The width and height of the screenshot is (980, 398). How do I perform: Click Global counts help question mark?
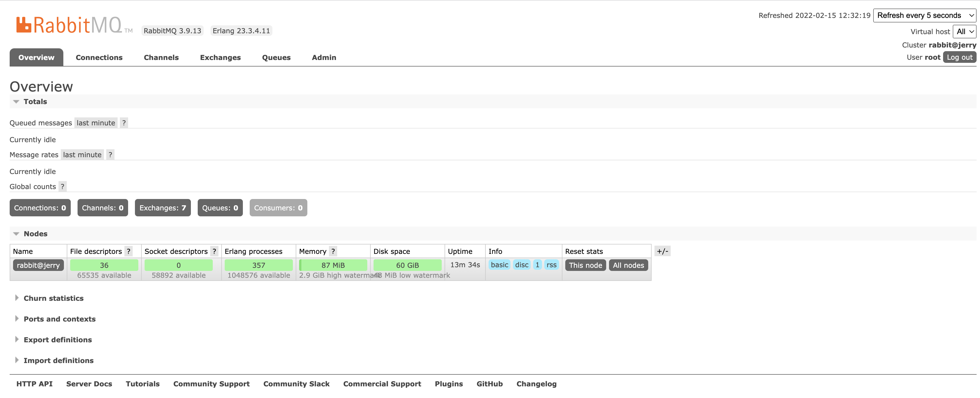(x=62, y=186)
